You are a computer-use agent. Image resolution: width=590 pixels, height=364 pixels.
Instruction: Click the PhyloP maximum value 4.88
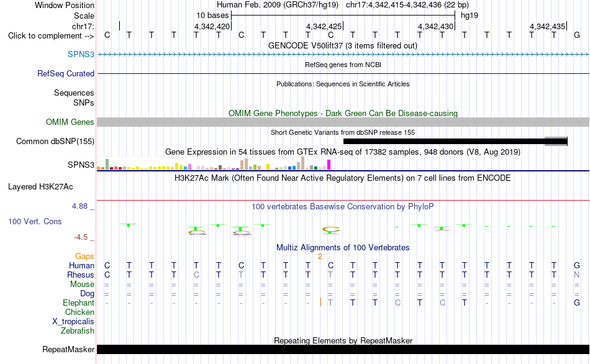point(79,206)
